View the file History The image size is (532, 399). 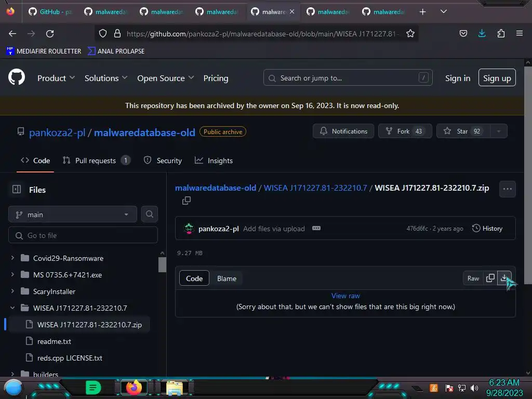pos(487,229)
